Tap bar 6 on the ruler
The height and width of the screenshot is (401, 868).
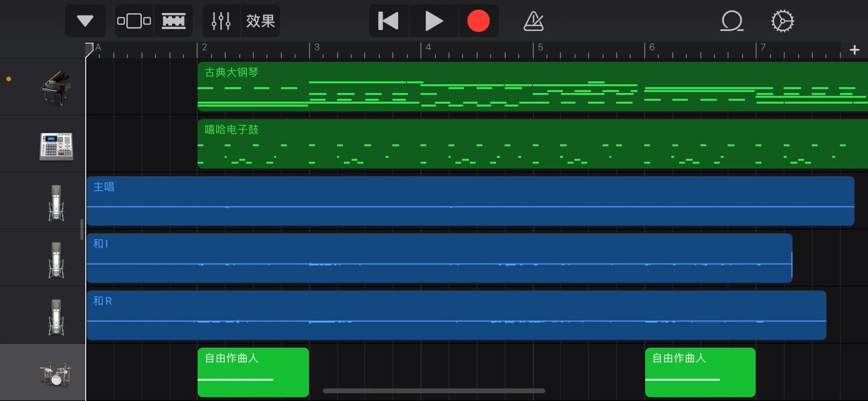pos(652,47)
